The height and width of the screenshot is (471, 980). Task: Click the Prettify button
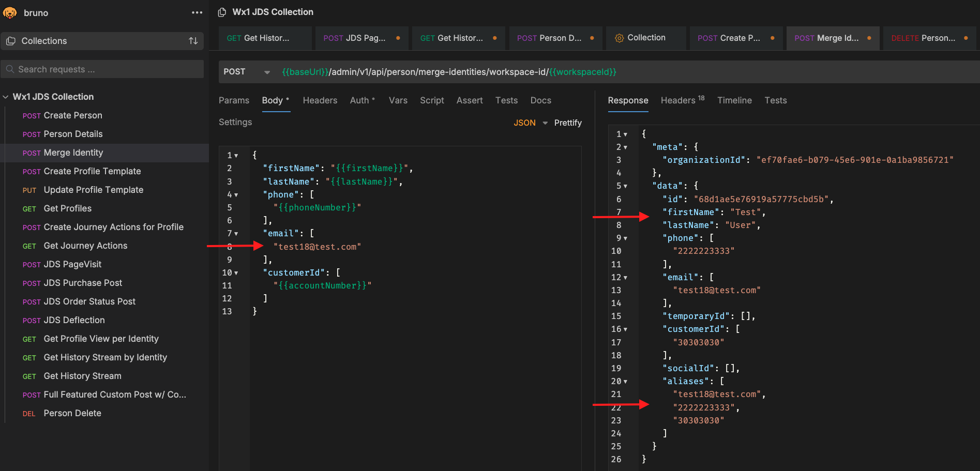coord(568,123)
